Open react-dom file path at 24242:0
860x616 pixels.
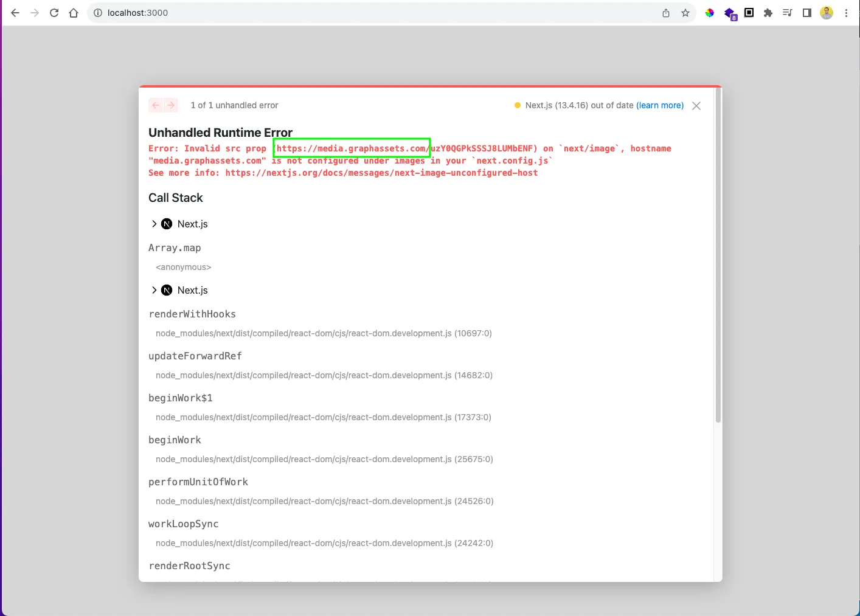click(x=324, y=543)
